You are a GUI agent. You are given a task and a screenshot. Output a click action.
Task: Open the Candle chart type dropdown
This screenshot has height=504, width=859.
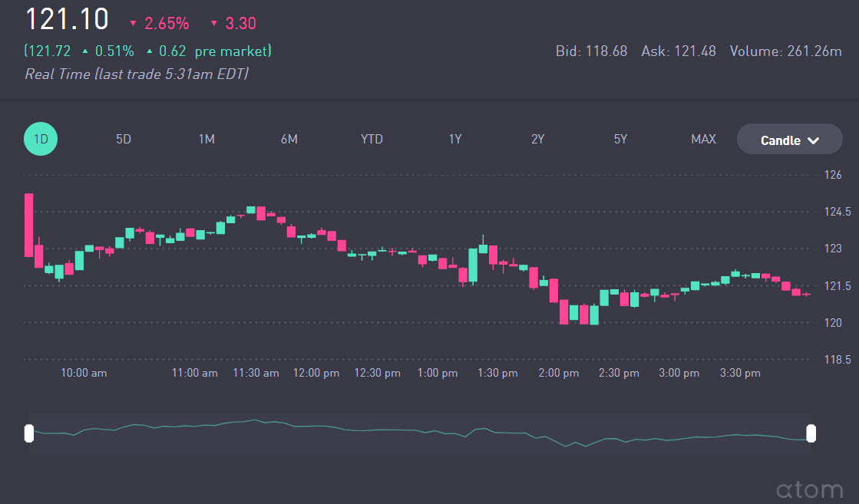click(781, 140)
